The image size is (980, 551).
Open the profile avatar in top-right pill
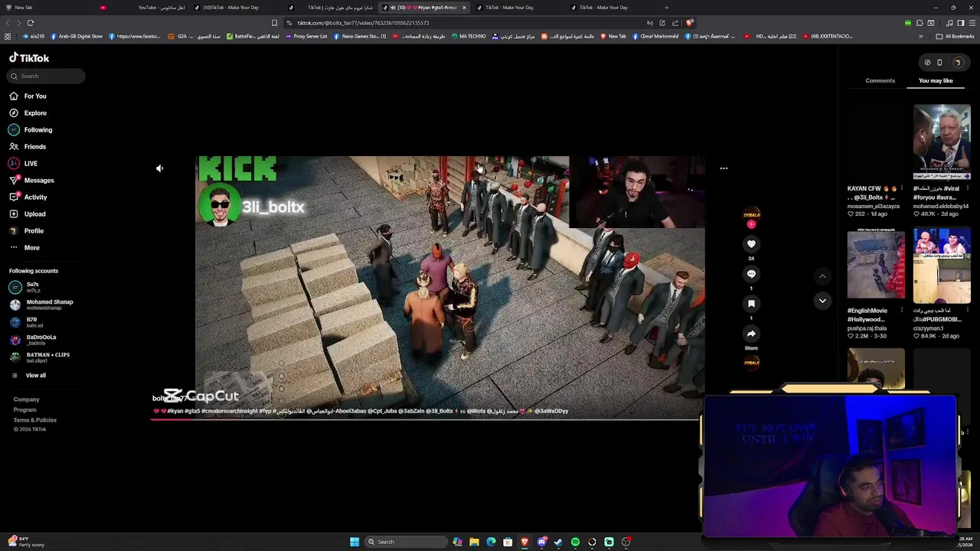coord(957,63)
